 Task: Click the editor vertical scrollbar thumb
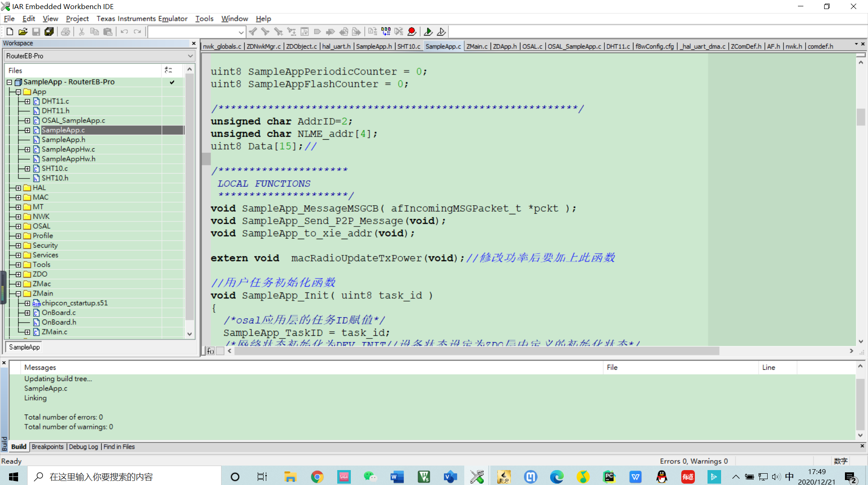(861, 117)
